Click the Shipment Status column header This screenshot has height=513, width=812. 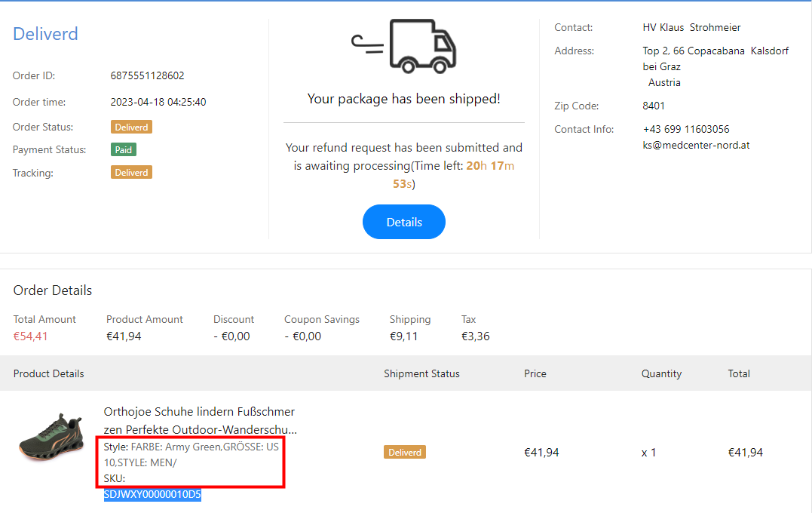(421, 373)
